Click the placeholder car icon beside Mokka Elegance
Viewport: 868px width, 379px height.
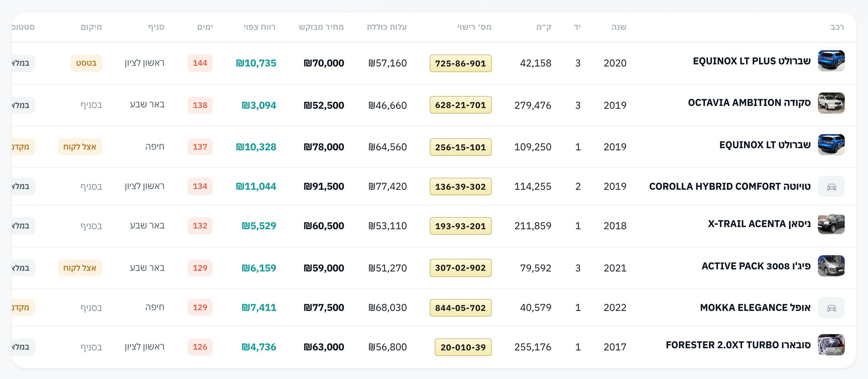point(831,308)
